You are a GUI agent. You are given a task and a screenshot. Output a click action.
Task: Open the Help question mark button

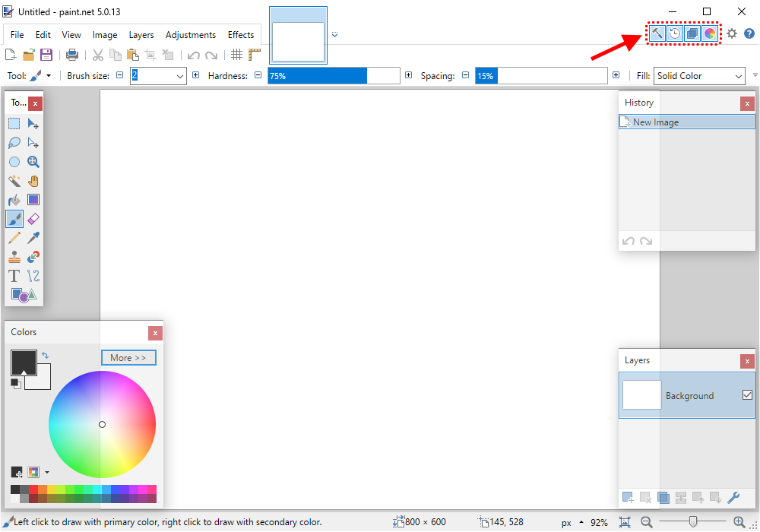(x=749, y=33)
